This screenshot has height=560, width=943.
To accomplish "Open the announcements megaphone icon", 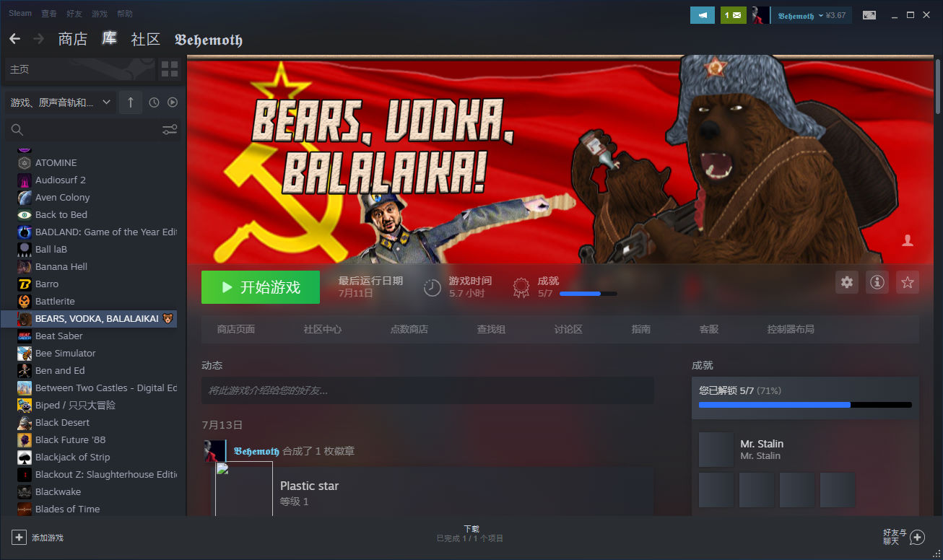I will point(703,15).
